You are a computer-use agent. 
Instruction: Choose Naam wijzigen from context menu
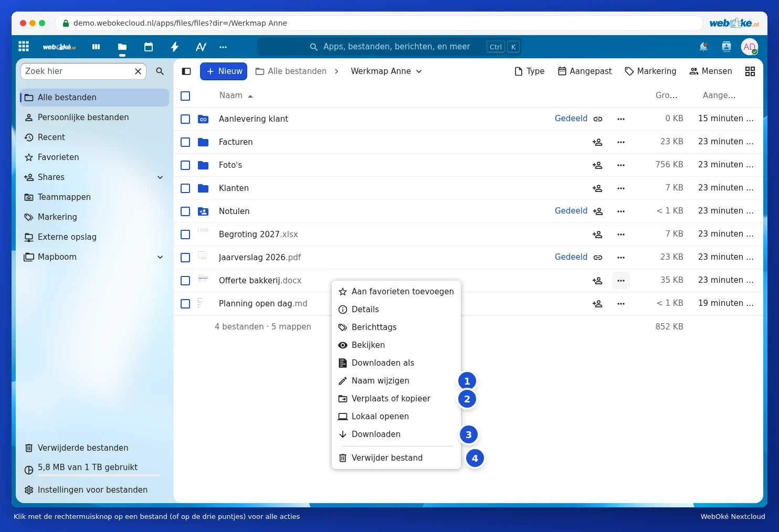coord(396,381)
